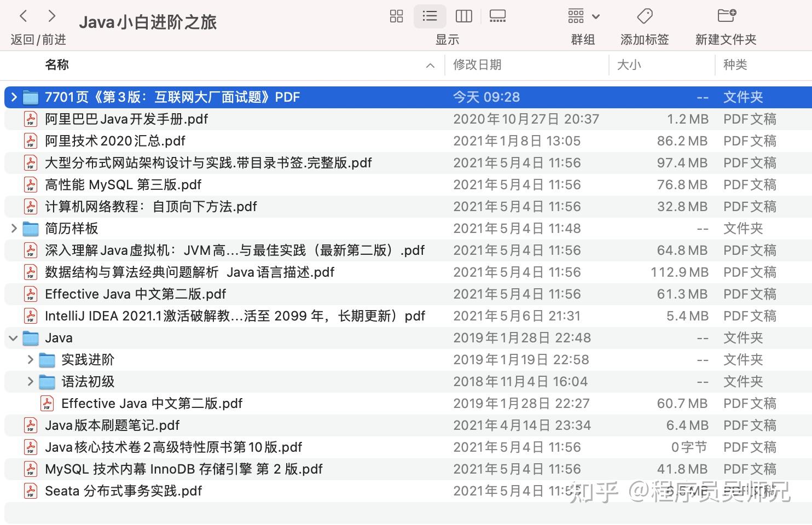Click date 2021年4月14日 23:34

point(522,425)
